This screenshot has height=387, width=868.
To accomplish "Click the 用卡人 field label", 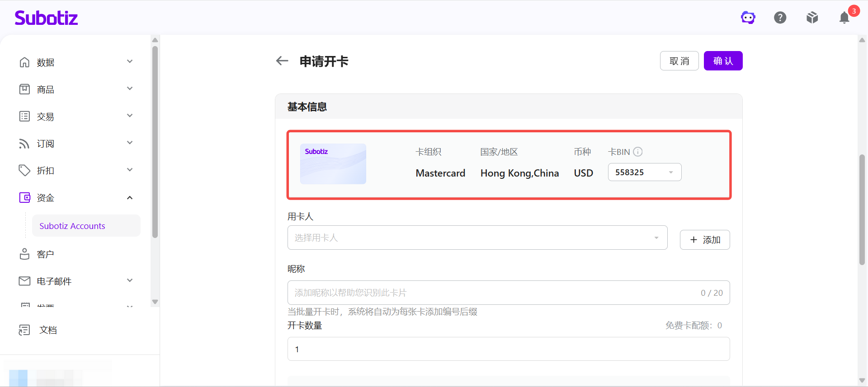I will tap(301, 216).
